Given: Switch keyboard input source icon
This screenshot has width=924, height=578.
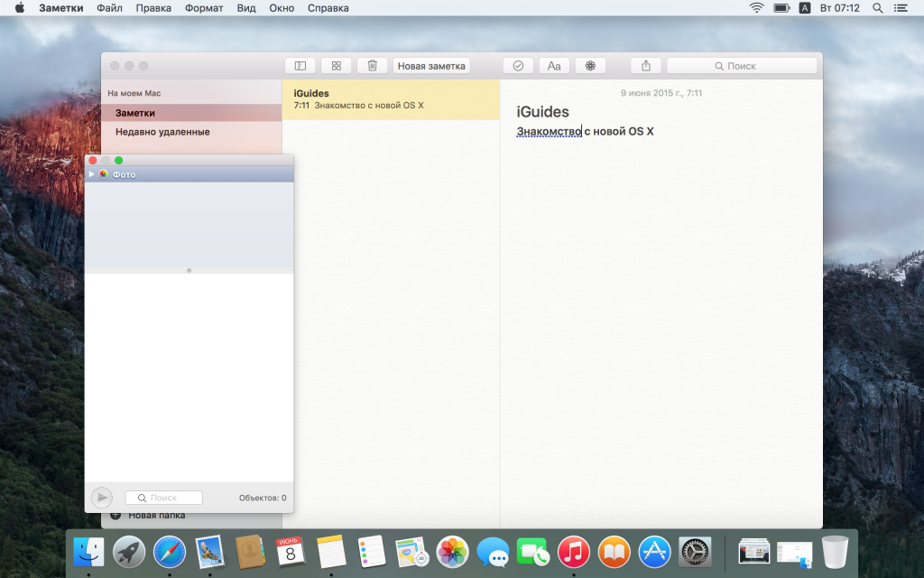Looking at the screenshot, I should pos(804,7).
